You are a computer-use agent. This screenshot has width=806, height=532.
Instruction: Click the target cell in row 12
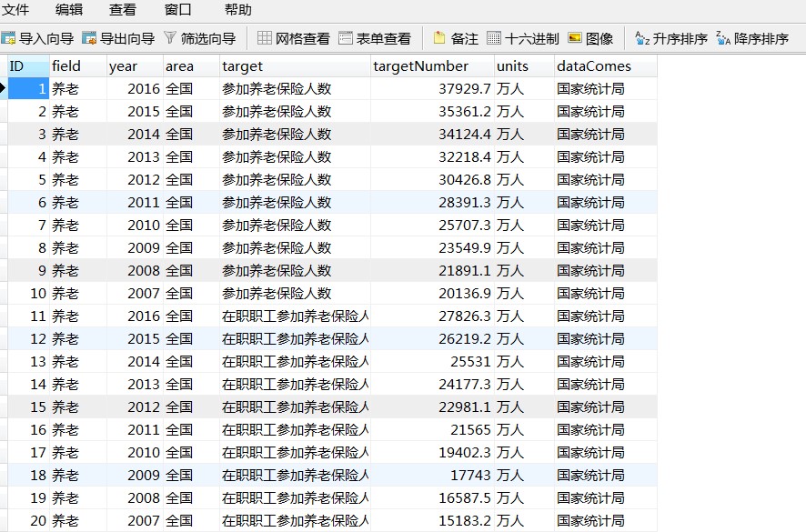pyautogui.click(x=295, y=338)
